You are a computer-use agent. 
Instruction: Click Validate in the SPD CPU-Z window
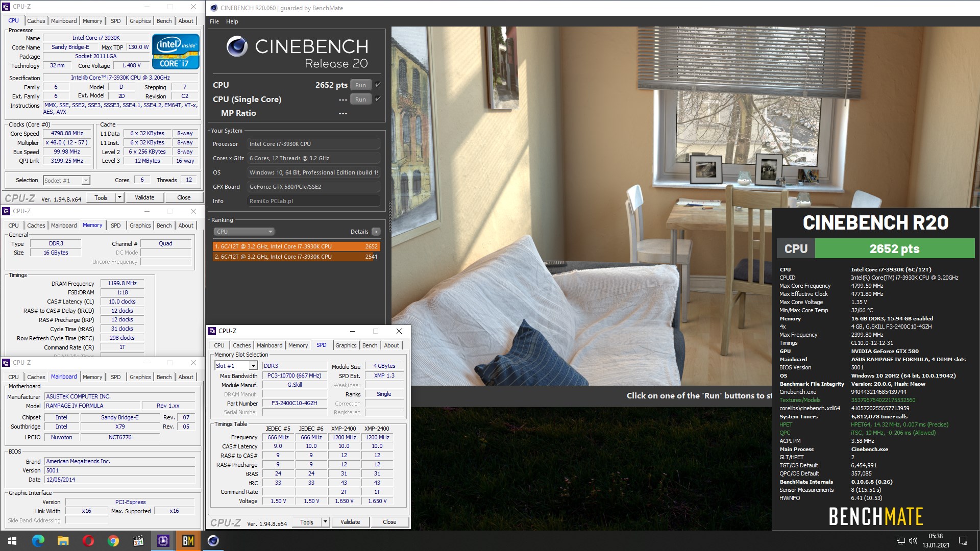pos(350,522)
